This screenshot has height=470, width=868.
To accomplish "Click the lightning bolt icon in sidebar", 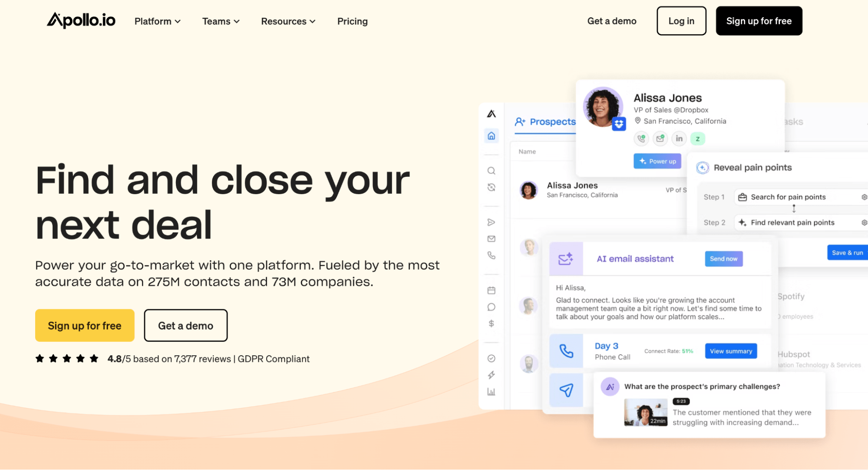I will click(x=492, y=375).
